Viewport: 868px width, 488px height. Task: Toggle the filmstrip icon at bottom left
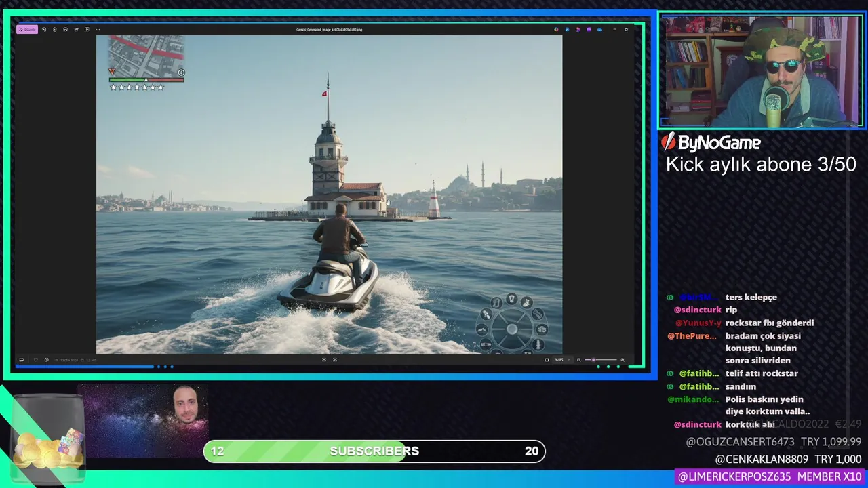(x=21, y=360)
